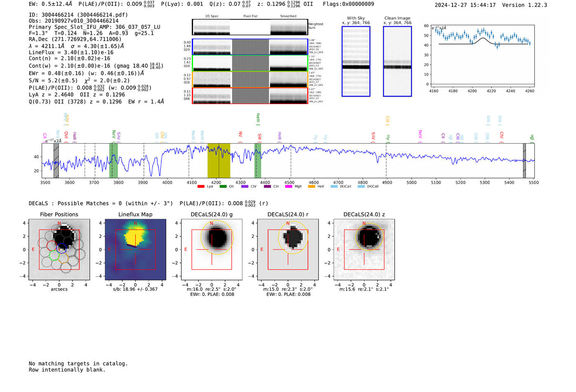Click the yellow highlighted region near 4211Å
This screenshot has width=576, height=392.
click(x=219, y=160)
